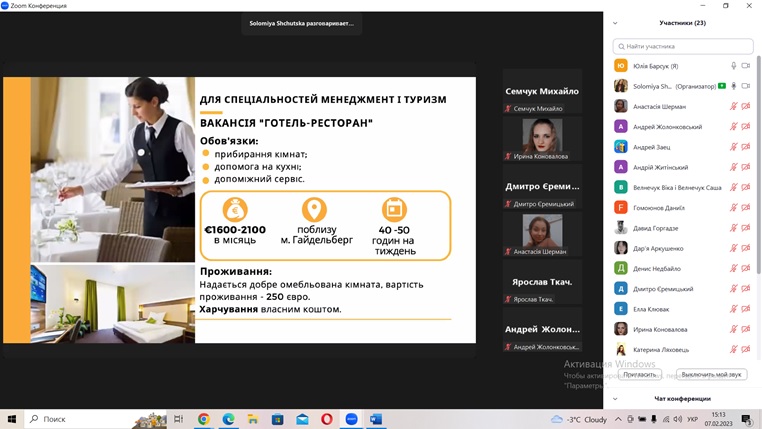Select Андрей Заец in participants list

(683, 147)
